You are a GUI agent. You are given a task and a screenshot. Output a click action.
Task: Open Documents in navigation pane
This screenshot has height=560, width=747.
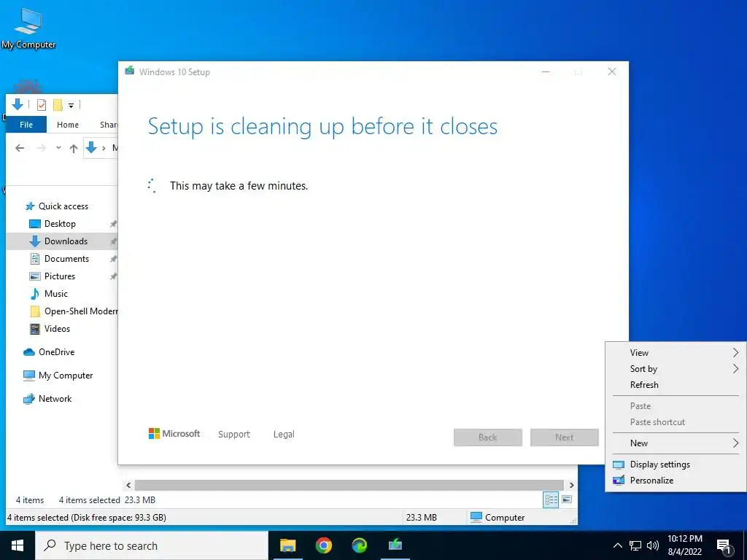66,259
